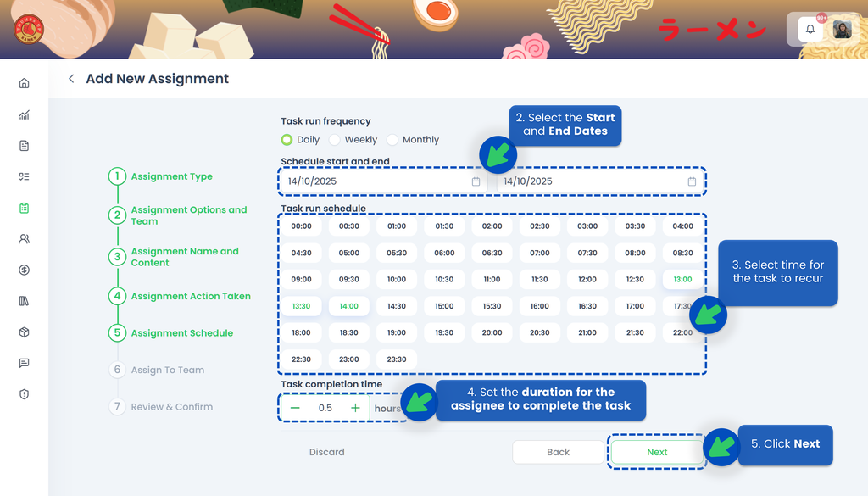
Task: Open the users icon in sidebar
Action: coord(24,239)
